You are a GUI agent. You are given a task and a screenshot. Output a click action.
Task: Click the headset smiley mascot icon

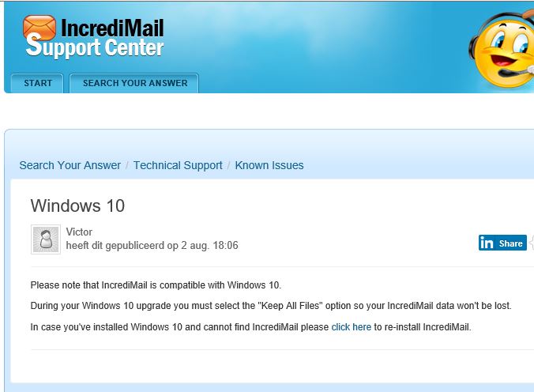coord(502,51)
